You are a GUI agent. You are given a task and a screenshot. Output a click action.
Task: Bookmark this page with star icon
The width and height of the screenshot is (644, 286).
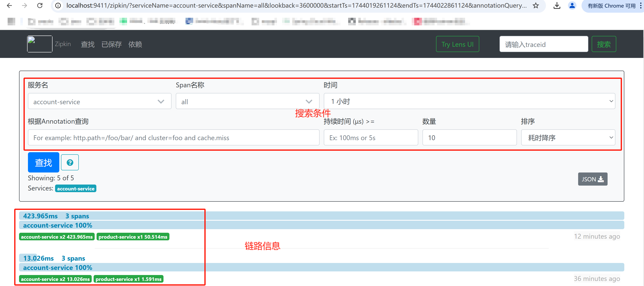(x=536, y=5)
